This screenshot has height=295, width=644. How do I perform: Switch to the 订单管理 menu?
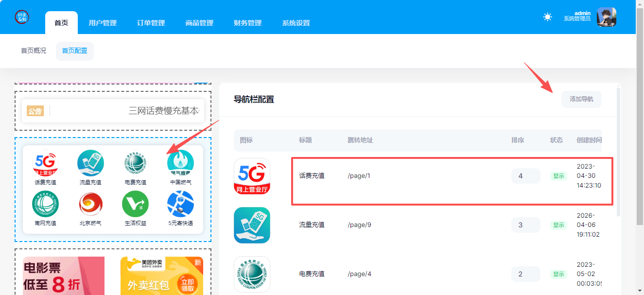tap(151, 22)
